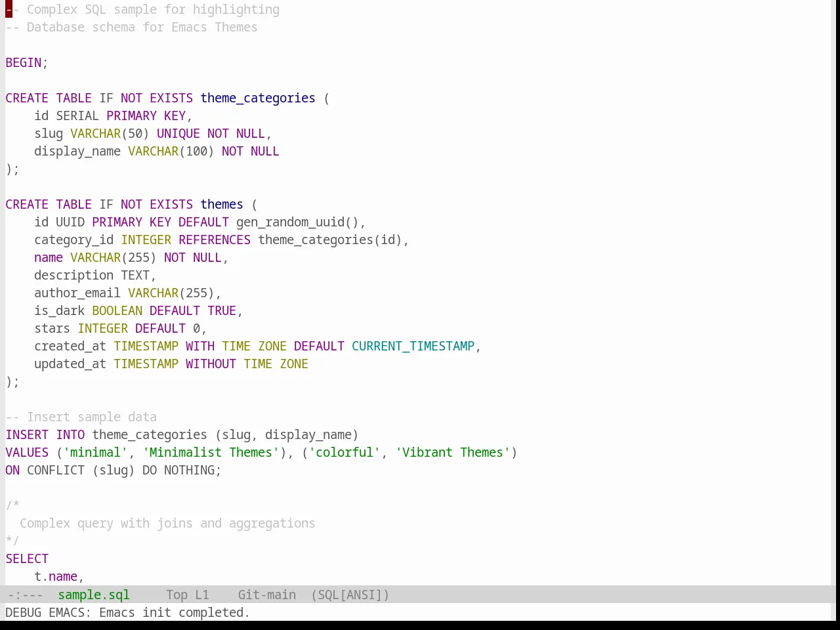Click gen_random_uuid() function call
The image size is (840, 630).
pyautogui.click(x=297, y=222)
